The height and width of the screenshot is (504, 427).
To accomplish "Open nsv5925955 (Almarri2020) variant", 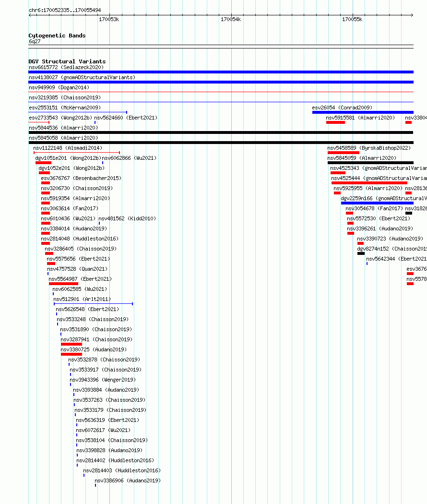I will [368, 188].
